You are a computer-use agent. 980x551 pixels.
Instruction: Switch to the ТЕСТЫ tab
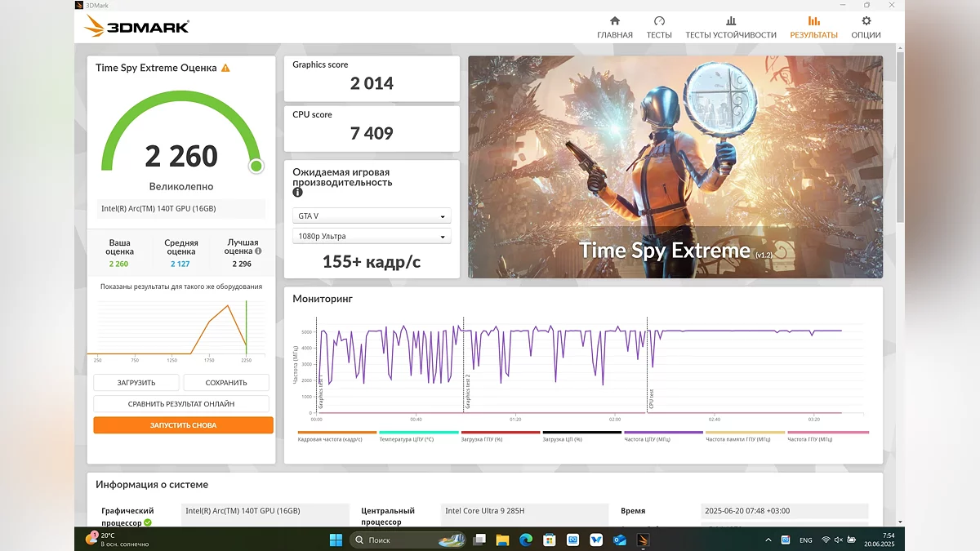coord(659,27)
